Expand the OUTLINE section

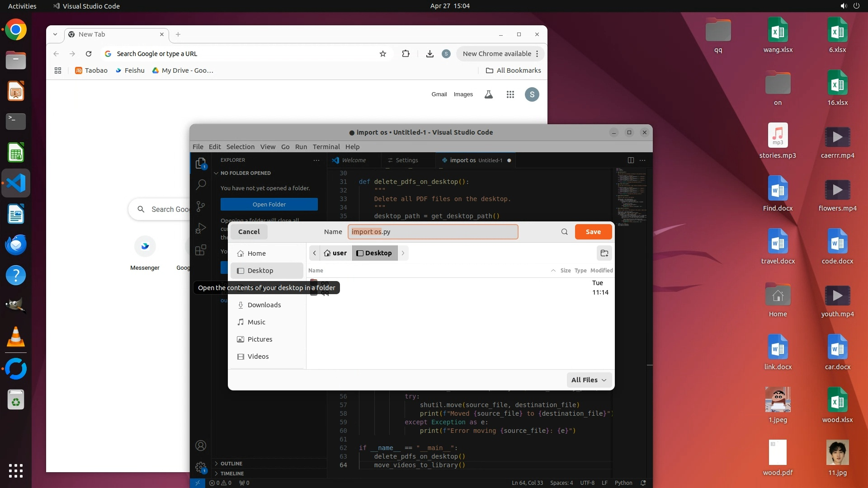[x=231, y=464]
